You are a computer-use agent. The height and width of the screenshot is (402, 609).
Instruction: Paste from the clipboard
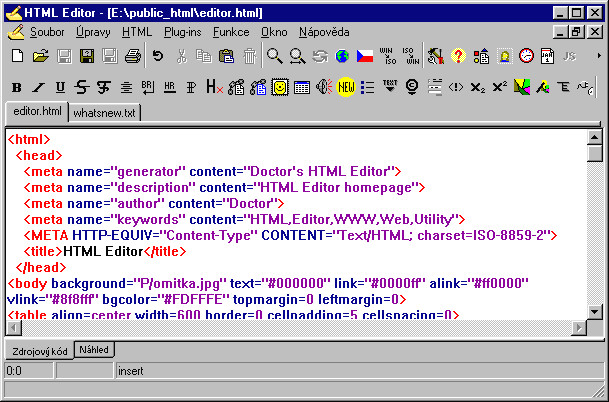(226, 56)
